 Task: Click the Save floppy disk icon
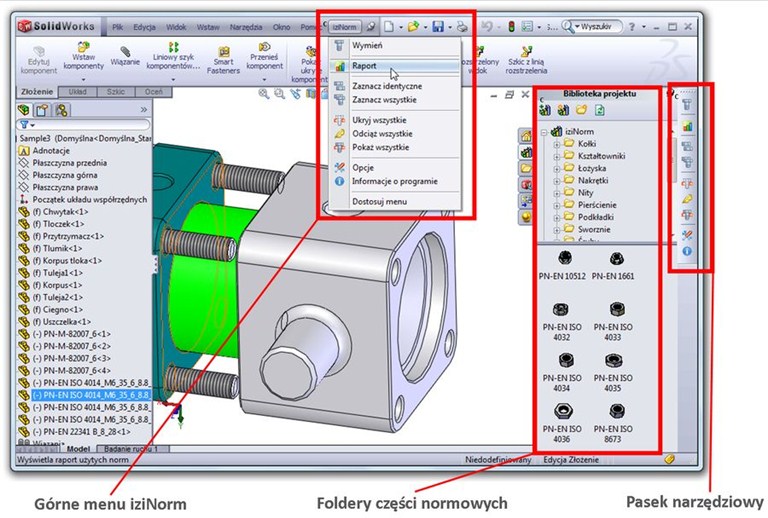pos(438,26)
